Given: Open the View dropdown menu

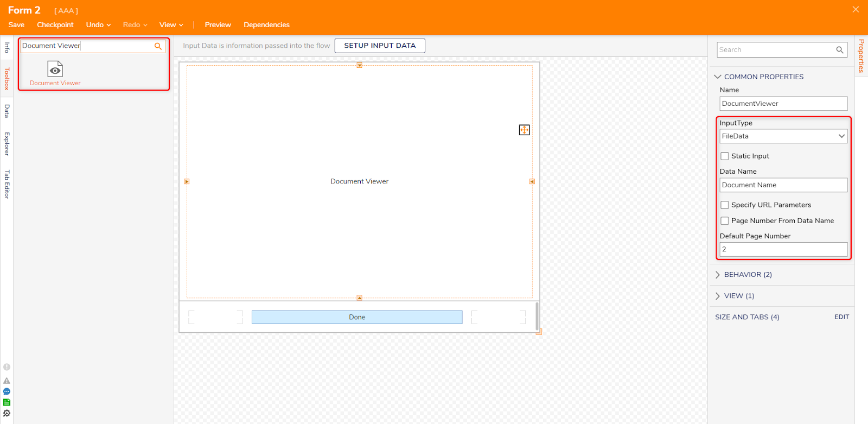Looking at the screenshot, I should [x=171, y=25].
